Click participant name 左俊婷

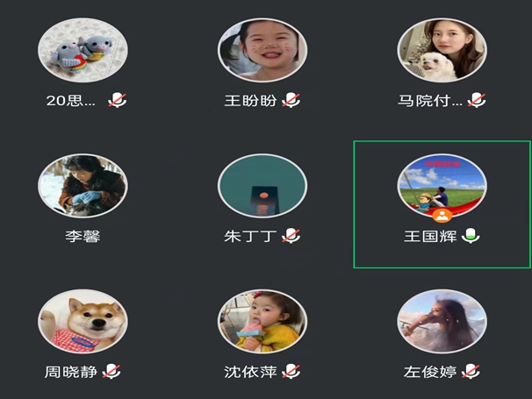coord(430,372)
